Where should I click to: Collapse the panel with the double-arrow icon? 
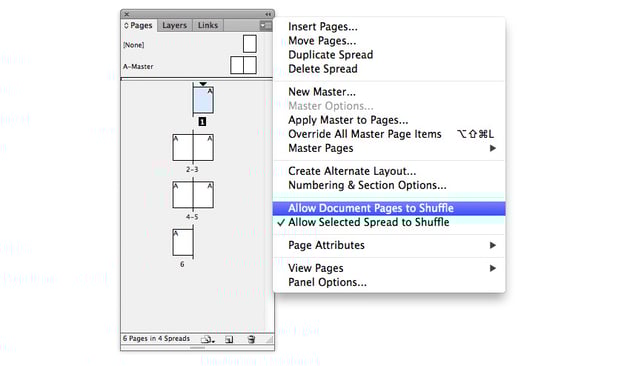click(268, 14)
